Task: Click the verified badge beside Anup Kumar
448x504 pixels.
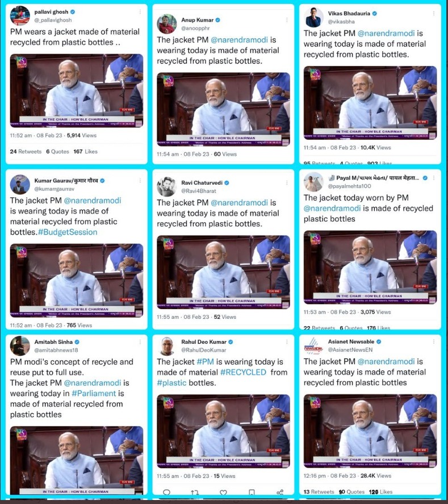Action: 217,20
